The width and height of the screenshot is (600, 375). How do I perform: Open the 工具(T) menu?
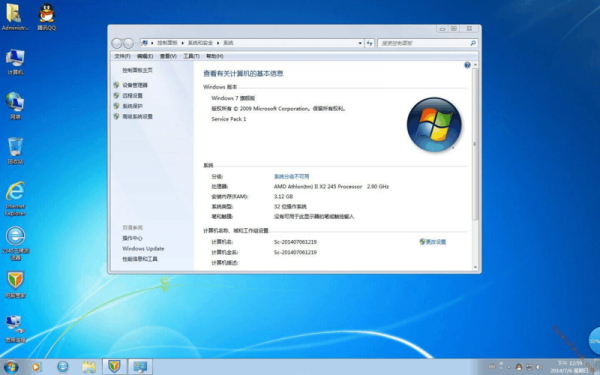(x=191, y=56)
